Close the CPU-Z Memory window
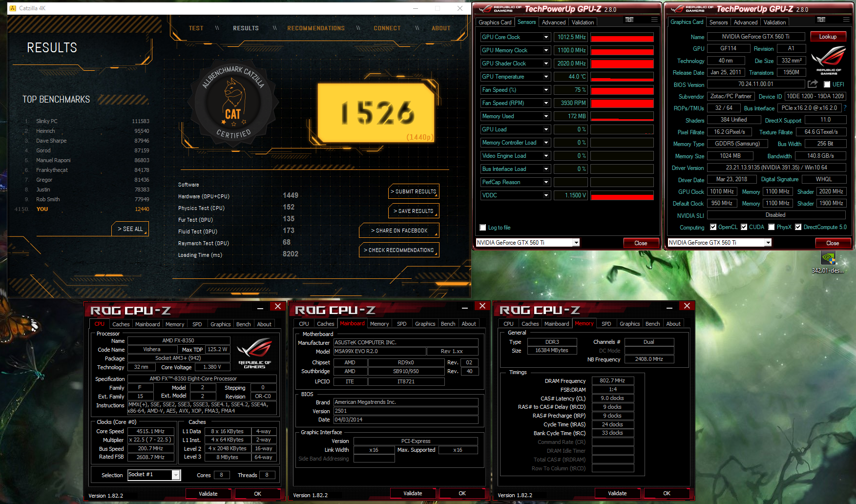Image resolution: width=856 pixels, height=504 pixels. point(687,306)
